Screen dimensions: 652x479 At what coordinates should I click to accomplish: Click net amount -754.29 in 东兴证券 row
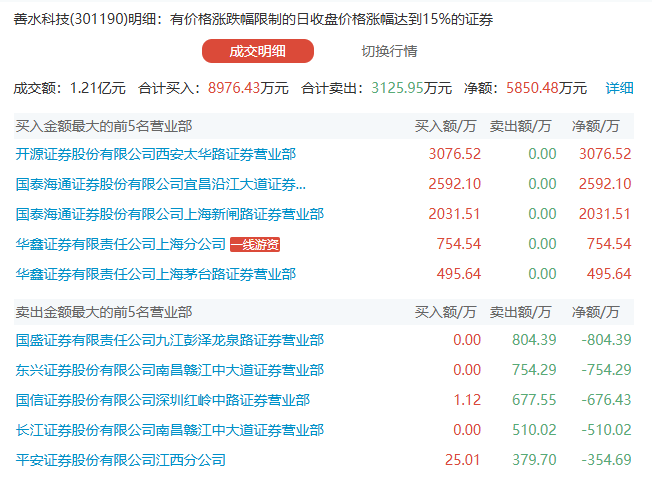tap(606, 370)
